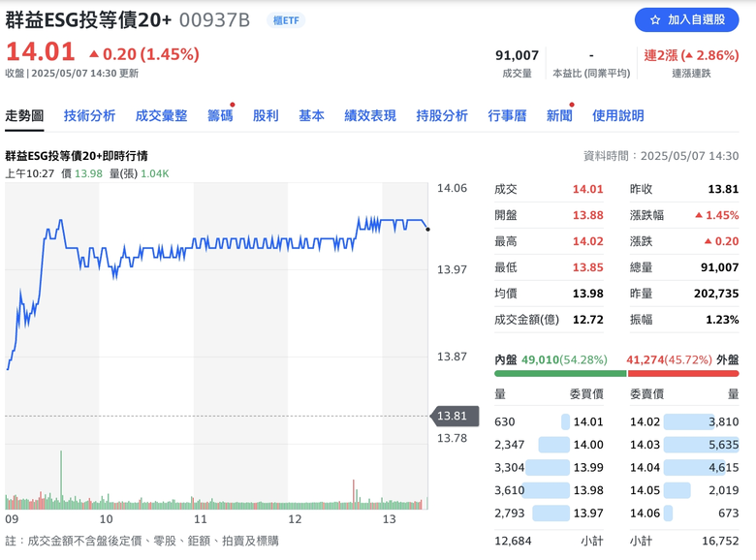The height and width of the screenshot is (560, 756).
Task: Click the ask price 14.02 row
Action: click(x=684, y=421)
